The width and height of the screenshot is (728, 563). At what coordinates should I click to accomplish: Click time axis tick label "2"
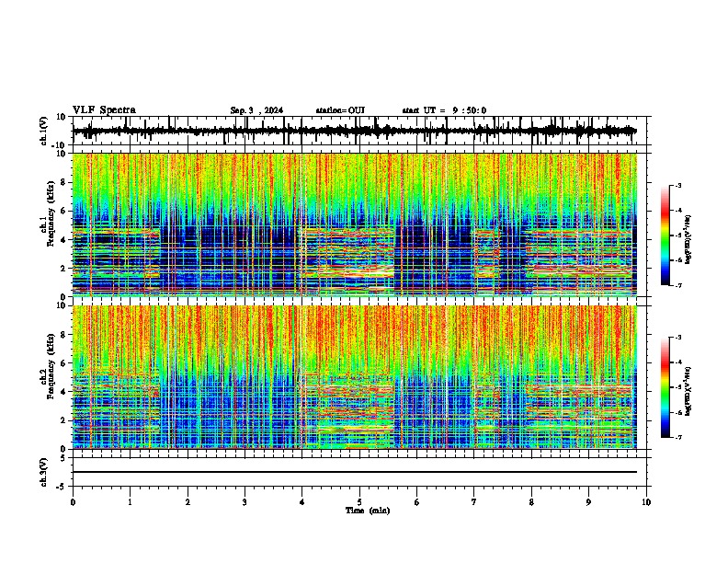[x=188, y=502]
